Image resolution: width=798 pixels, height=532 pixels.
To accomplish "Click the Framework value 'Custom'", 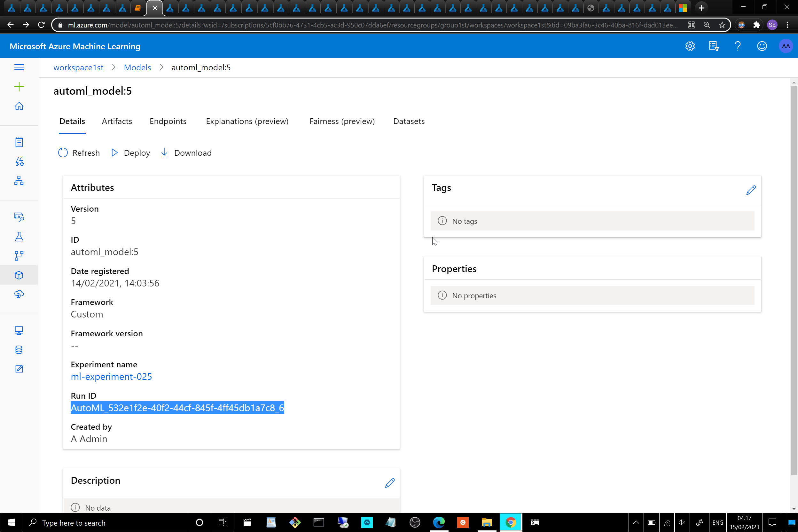I will coord(87,314).
